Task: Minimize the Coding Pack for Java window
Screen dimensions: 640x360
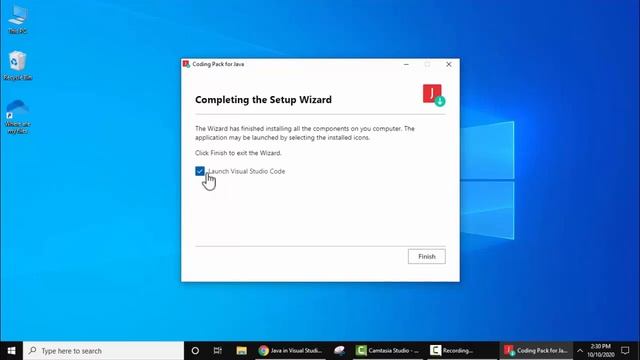Action: click(x=406, y=64)
